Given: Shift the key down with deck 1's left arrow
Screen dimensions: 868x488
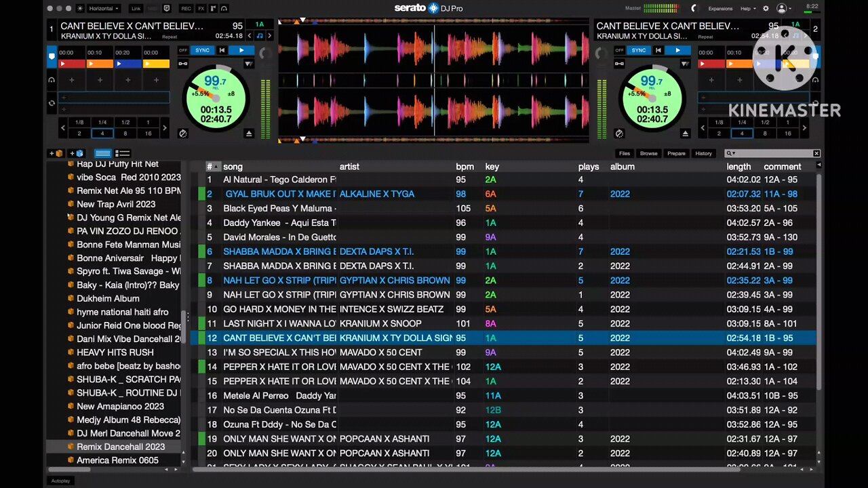Looking at the screenshot, I should coord(250,36).
